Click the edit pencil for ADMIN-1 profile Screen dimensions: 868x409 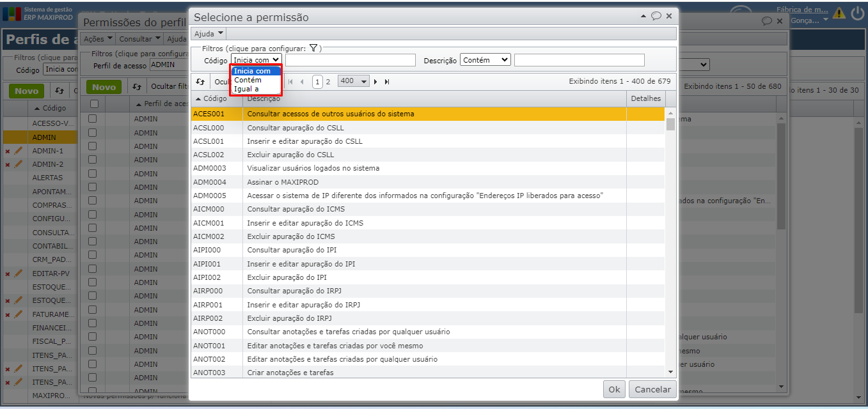pos(19,151)
